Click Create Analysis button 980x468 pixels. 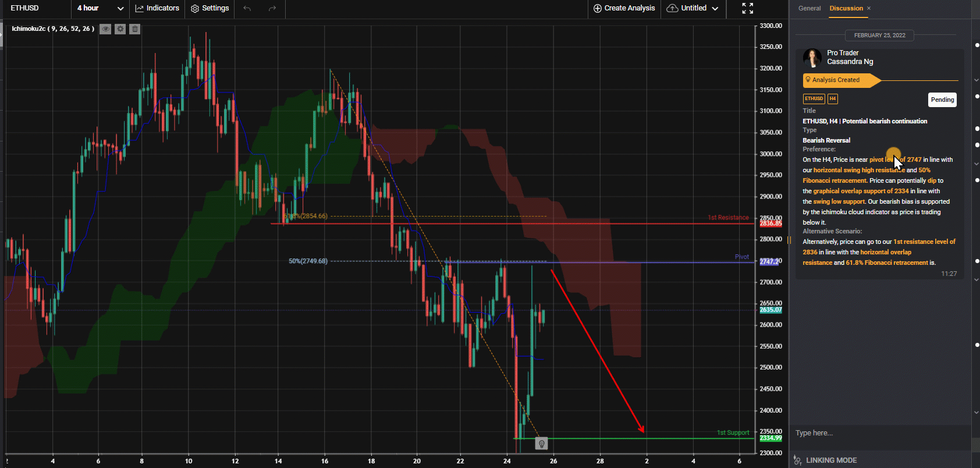point(624,8)
